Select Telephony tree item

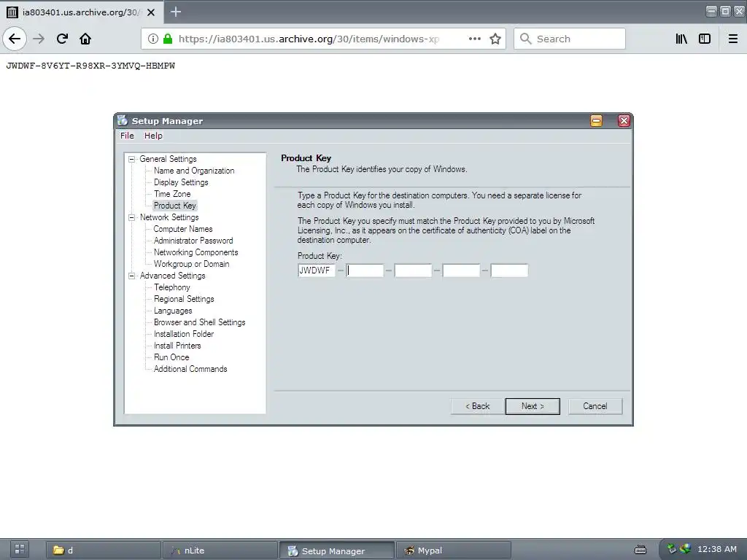tap(172, 287)
